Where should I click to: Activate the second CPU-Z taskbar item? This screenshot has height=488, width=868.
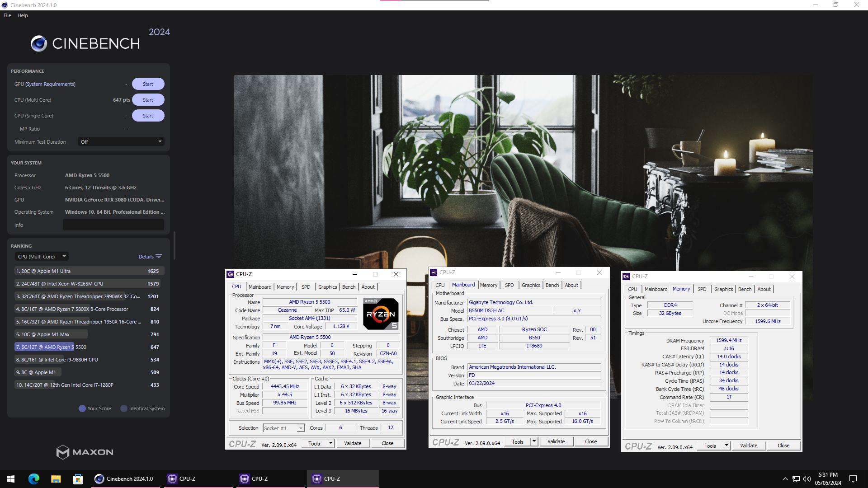pyautogui.click(x=270, y=479)
